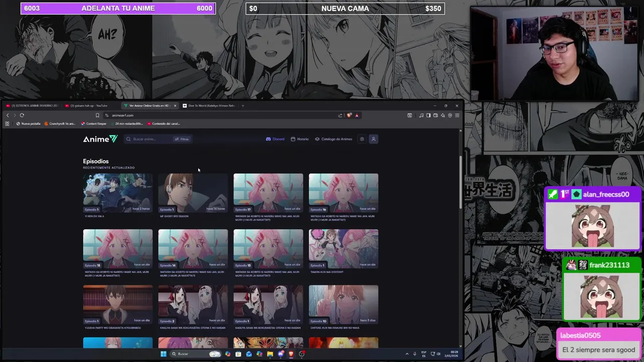Open Outlook from the taskbar

249,353
